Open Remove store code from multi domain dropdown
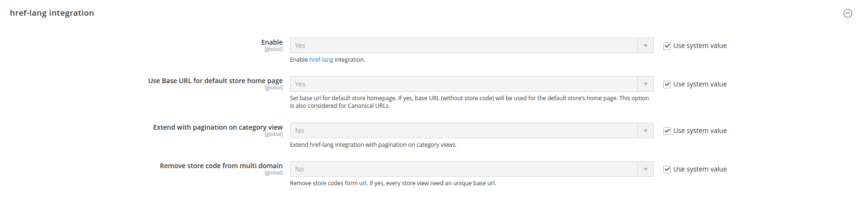Screen dimensions: 868x200 (x=472, y=169)
